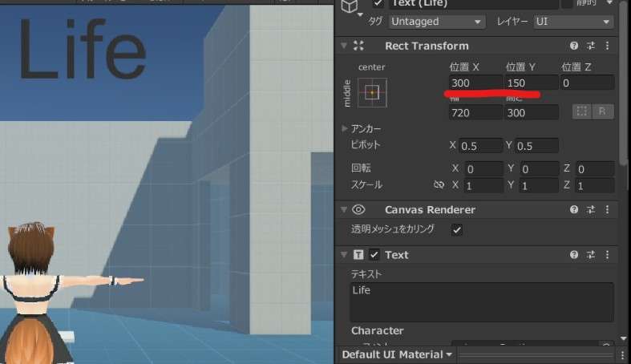Screen dimensions: 631x364
Task: Open the Text component three-dot menu
Action: 607,255
